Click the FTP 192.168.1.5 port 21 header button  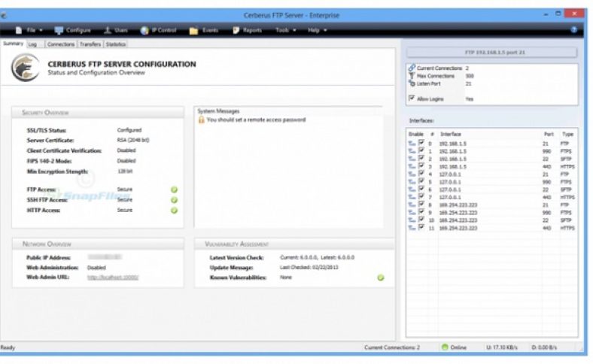[x=491, y=52]
